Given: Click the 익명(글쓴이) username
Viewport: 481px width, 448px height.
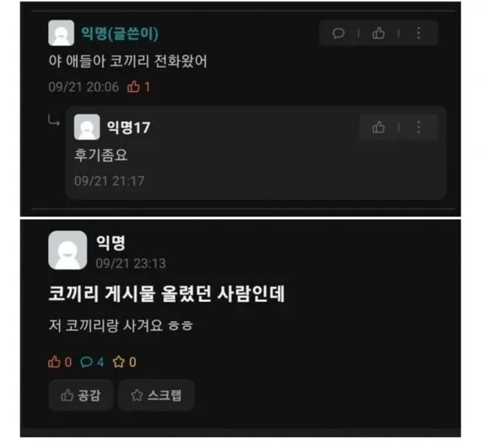Looking at the screenshot, I should tap(119, 33).
